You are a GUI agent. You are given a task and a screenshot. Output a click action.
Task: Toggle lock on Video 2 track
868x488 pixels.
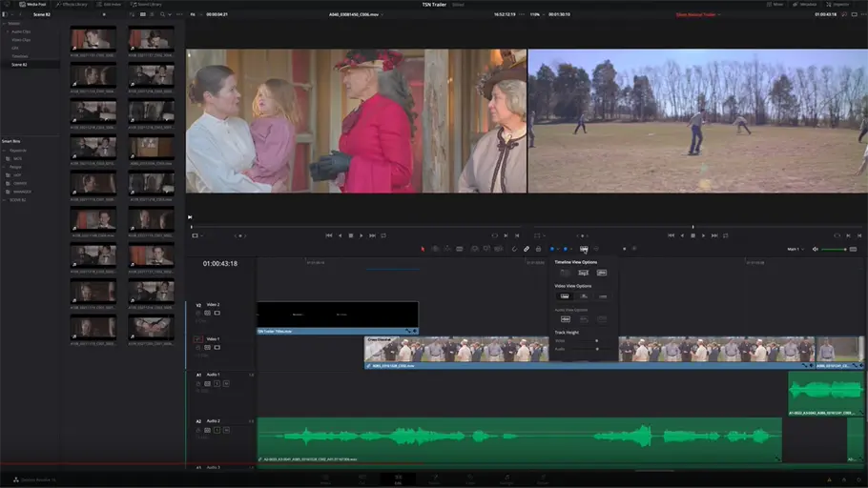(199, 313)
